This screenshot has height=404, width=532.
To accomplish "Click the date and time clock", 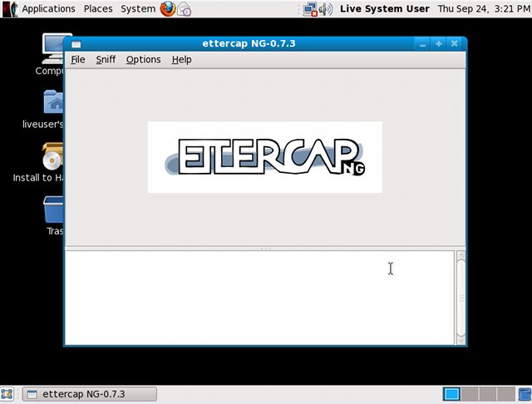I will coord(484,8).
